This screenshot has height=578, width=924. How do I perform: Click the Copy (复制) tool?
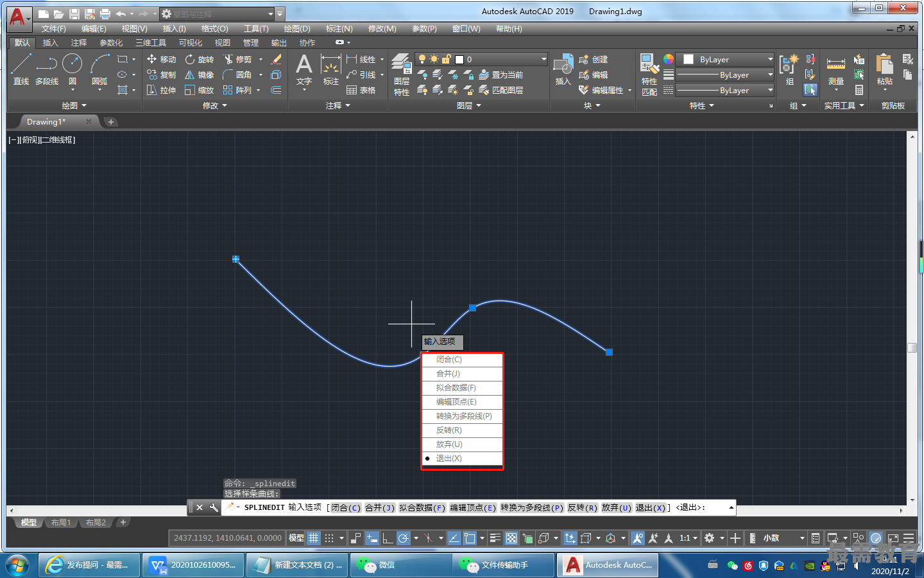[161, 74]
